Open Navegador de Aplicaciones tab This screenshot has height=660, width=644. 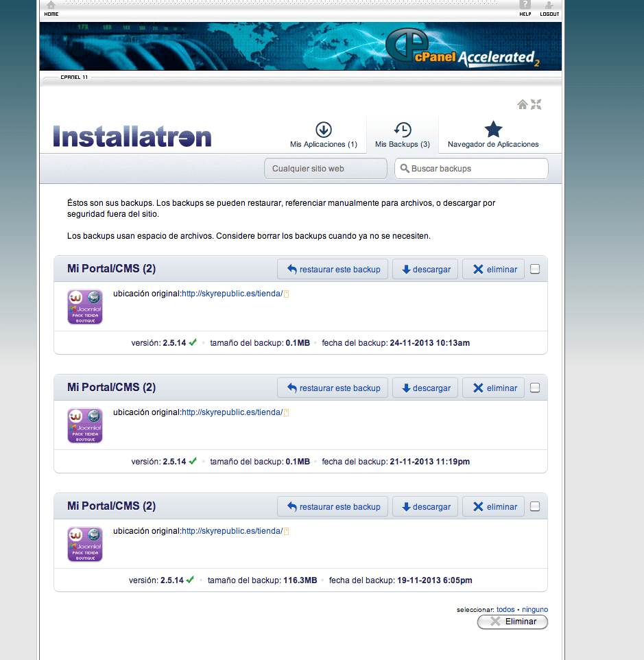click(493, 134)
